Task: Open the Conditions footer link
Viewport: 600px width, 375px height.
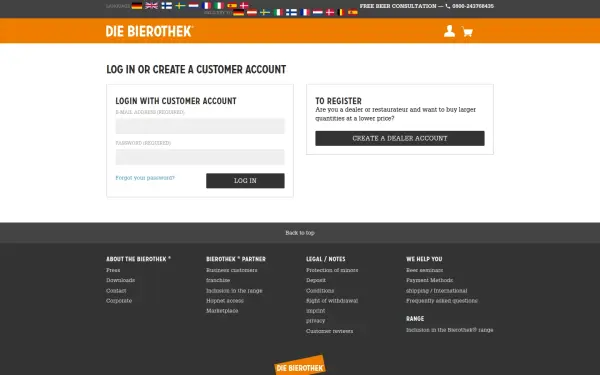Action: pos(320,290)
